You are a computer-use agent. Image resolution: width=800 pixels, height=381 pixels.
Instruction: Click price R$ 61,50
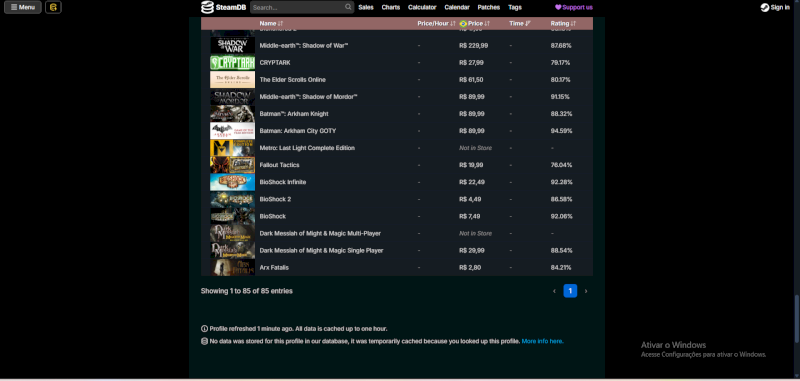point(471,80)
